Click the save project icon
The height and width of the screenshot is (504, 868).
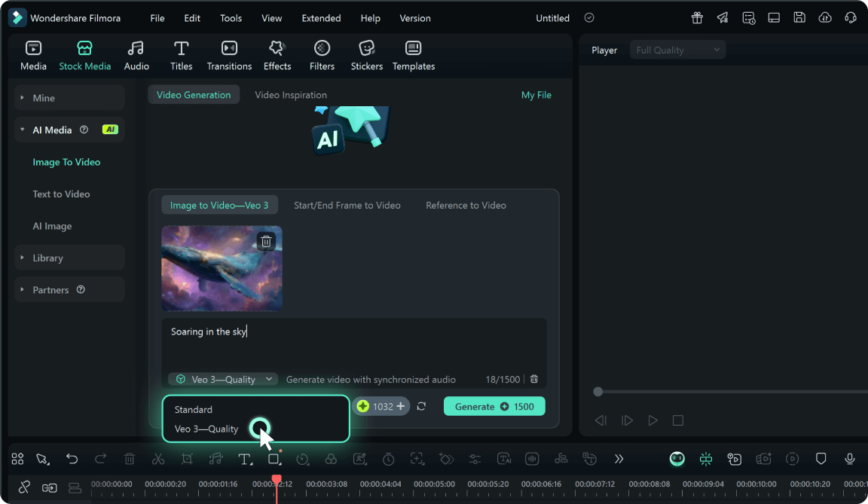[799, 17]
